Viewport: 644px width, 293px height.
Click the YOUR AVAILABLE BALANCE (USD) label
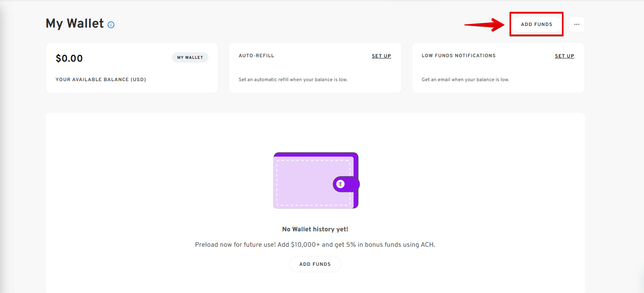point(101,80)
